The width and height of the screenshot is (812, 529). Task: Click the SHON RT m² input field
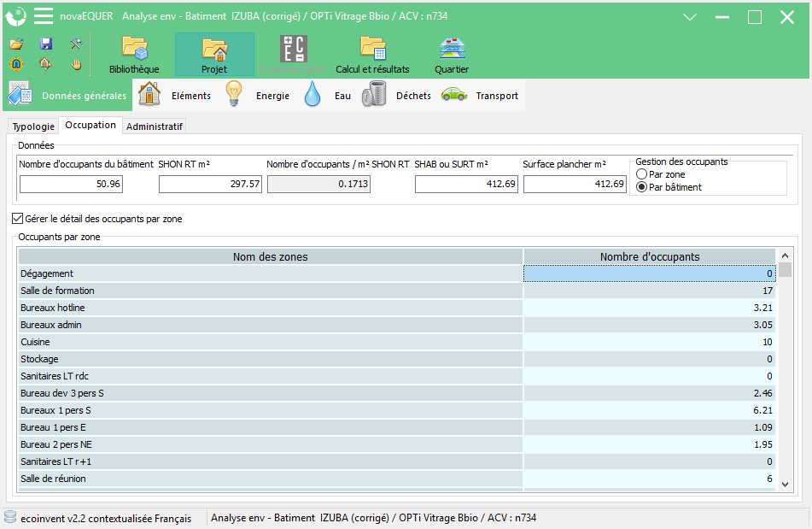click(210, 184)
